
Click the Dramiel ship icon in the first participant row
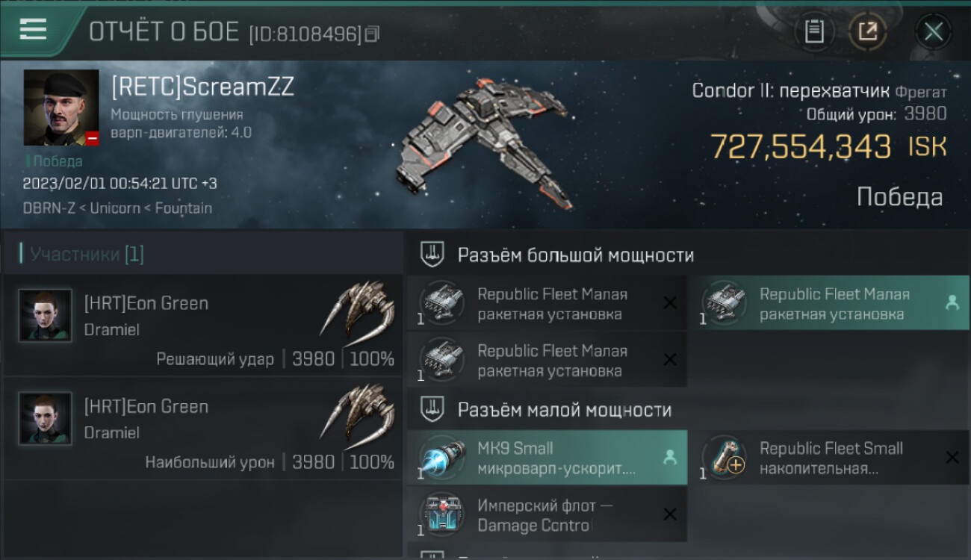[x=358, y=310]
